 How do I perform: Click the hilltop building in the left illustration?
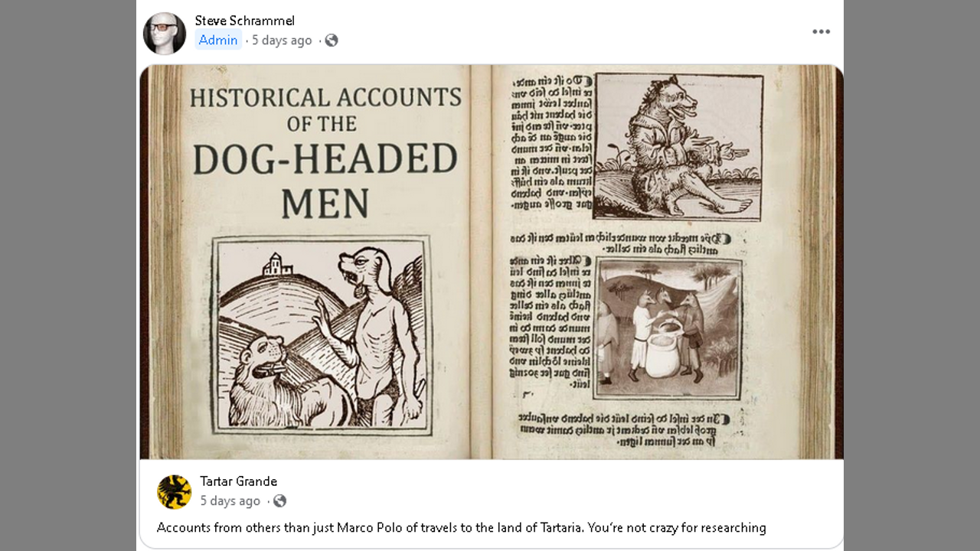coord(277,266)
